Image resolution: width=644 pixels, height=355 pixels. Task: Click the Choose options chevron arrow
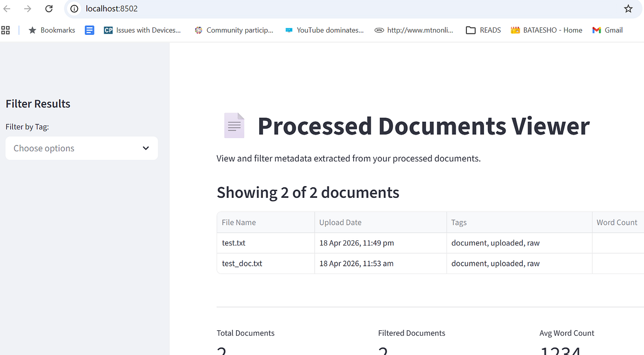[145, 149]
